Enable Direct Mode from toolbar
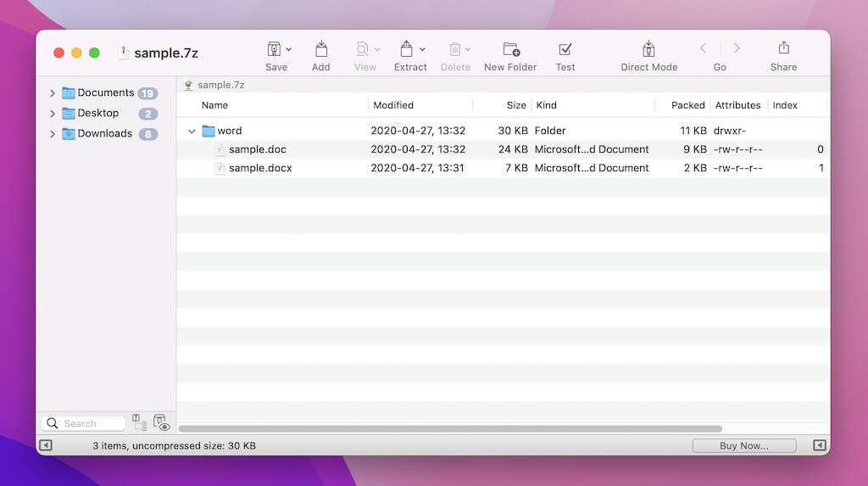The width and height of the screenshot is (868, 486). click(648, 49)
